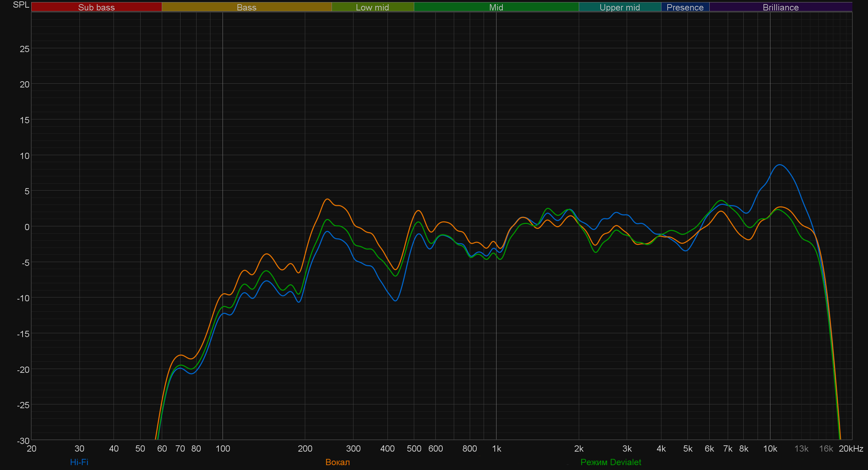Click the blue curve's peak near 11 kHz

tap(780, 165)
